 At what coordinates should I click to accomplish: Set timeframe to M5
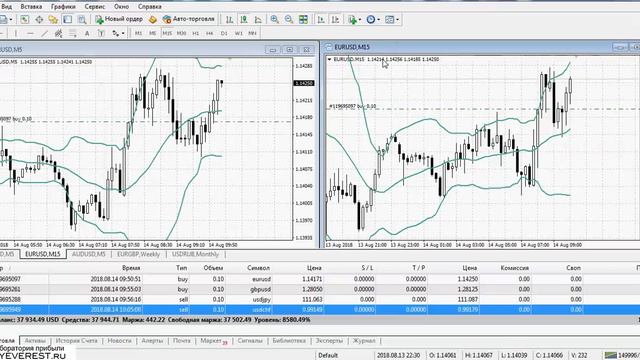click(x=153, y=33)
